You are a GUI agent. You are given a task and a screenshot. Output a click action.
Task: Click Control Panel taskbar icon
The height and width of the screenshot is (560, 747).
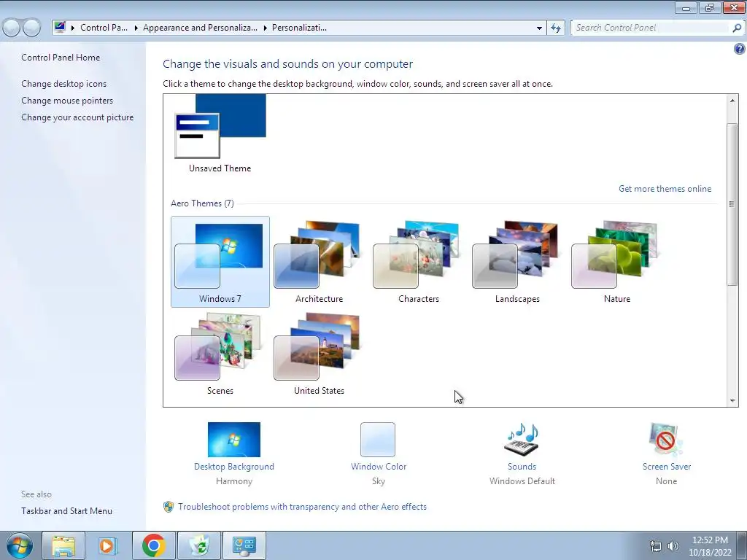244,545
